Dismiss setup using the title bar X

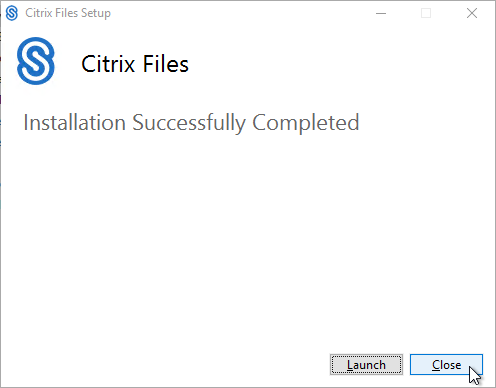(x=472, y=13)
